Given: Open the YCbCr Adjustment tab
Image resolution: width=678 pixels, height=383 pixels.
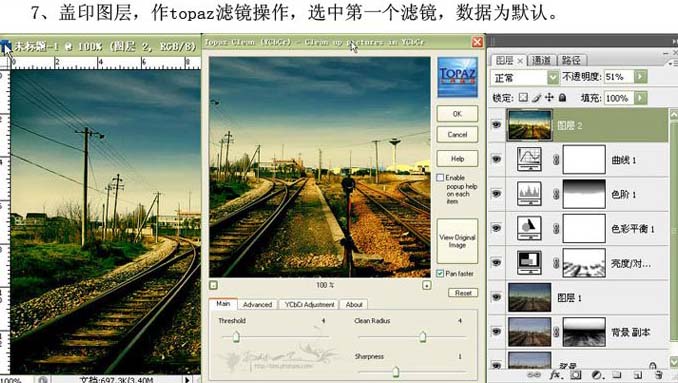Looking at the screenshot, I should coord(310,305).
